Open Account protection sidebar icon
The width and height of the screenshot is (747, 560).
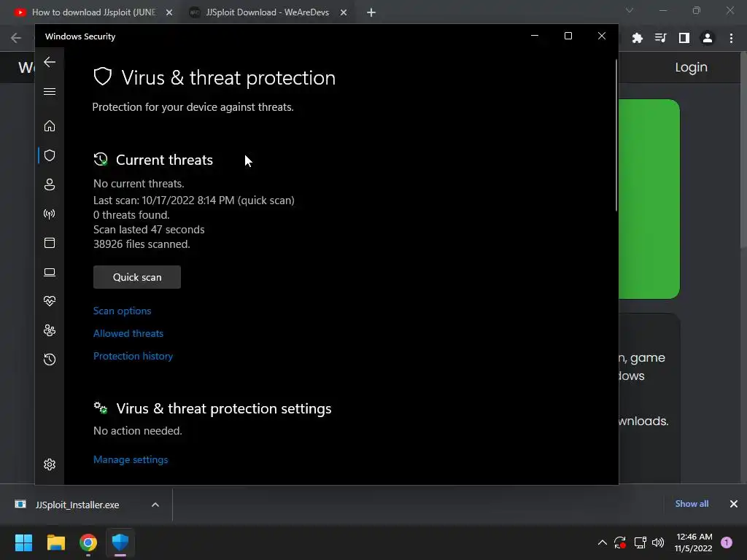click(50, 184)
